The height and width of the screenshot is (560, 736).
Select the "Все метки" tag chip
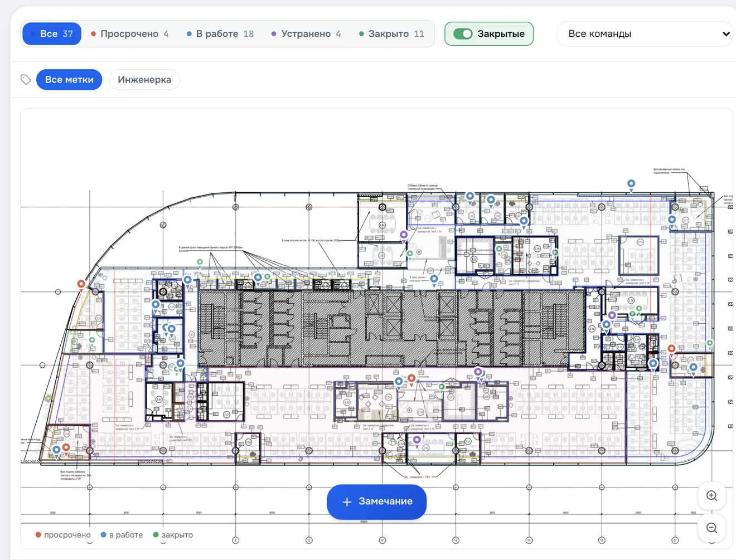[x=69, y=80]
